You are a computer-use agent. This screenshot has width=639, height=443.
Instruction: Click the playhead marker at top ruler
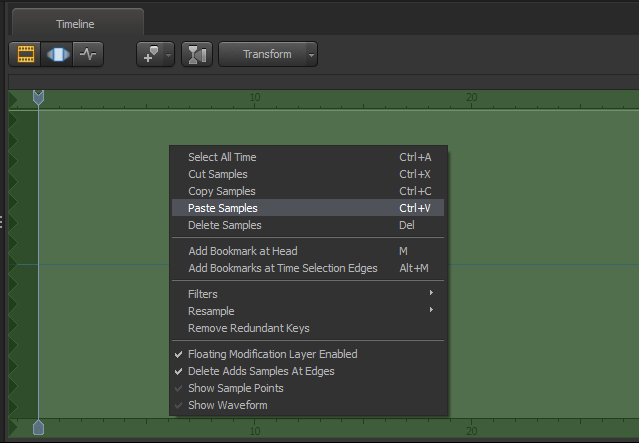[38, 98]
